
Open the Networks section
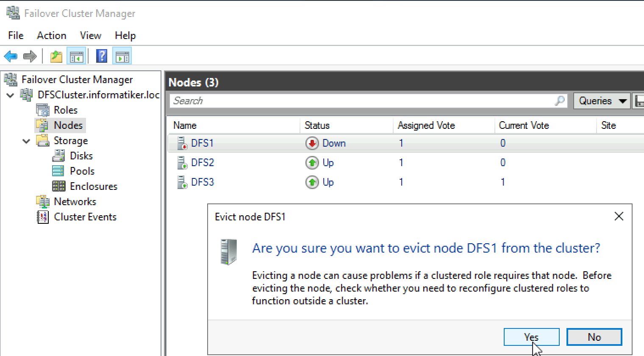point(75,201)
